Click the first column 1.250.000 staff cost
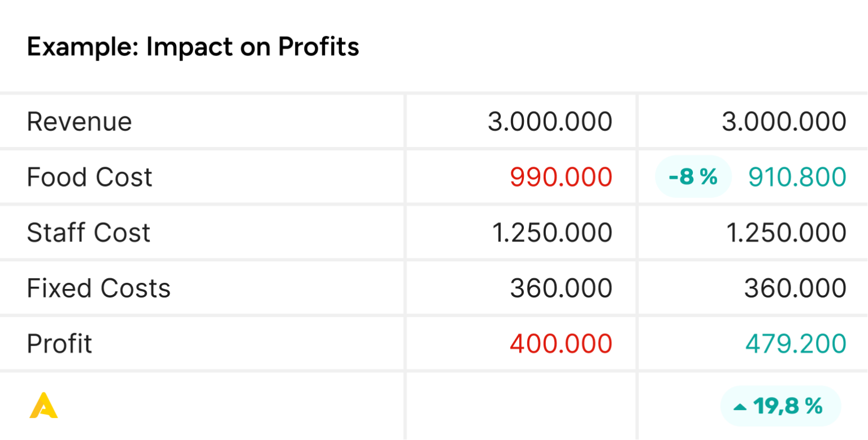The width and height of the screenshot is (868, 440). pos(552,232)
